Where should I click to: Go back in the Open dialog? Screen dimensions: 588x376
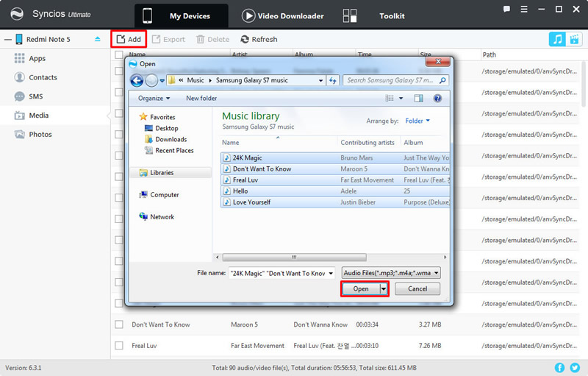click(137, 80)
